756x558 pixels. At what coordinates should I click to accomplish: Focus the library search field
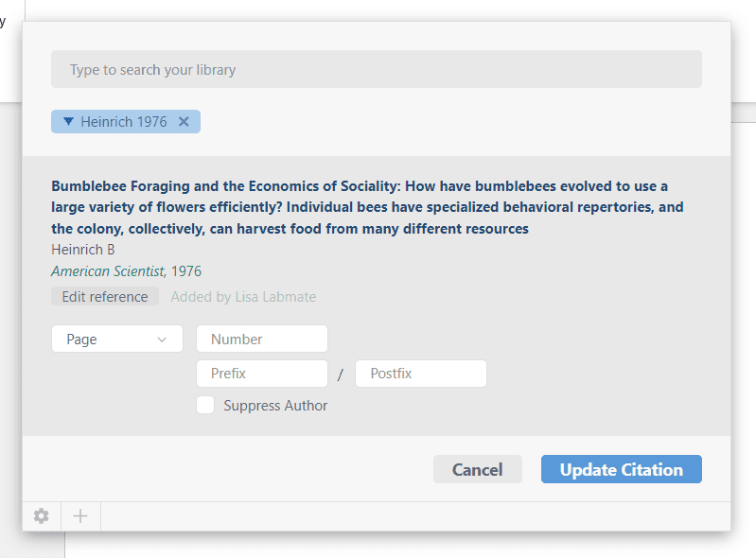point(376,70)
